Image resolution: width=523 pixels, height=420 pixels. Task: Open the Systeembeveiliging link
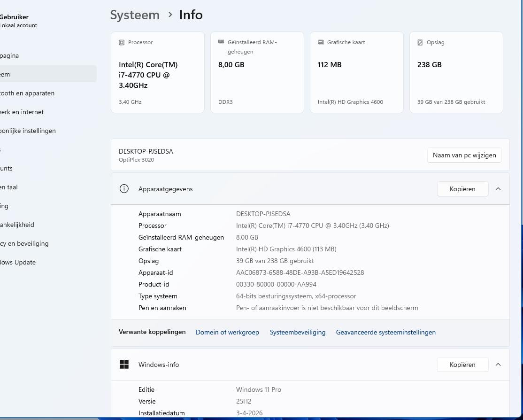pyautogui.click(x=297, y=332)
